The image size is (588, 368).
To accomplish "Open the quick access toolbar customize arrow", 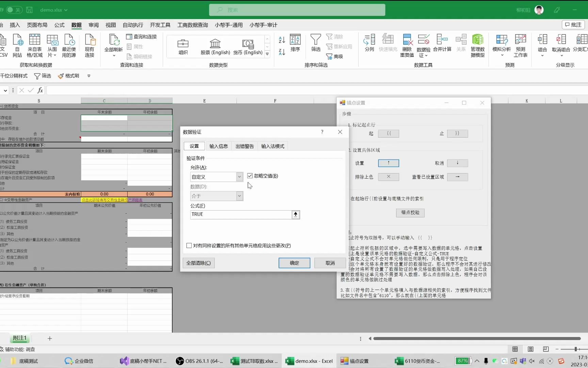I will point(89,76).
